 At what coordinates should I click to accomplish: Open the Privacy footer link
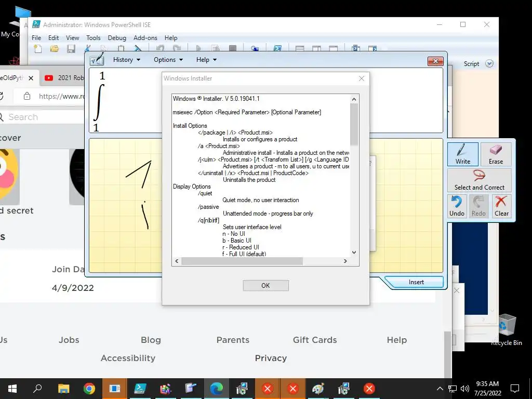pos(271,358)
